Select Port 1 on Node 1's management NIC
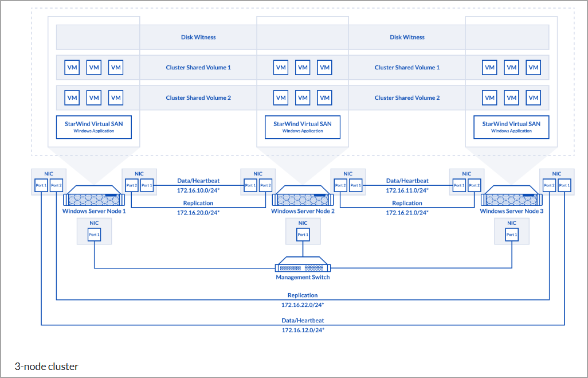 [94, 235]
